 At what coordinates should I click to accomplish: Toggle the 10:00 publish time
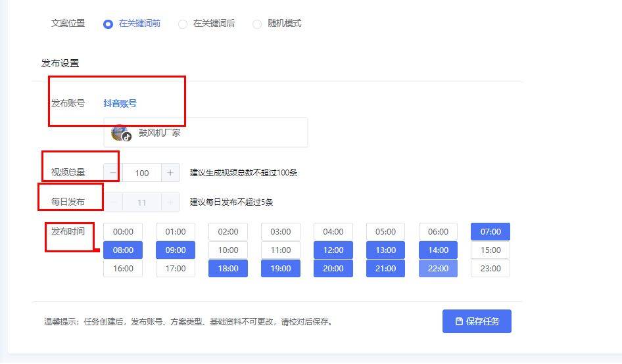click(x=228, y=250)
